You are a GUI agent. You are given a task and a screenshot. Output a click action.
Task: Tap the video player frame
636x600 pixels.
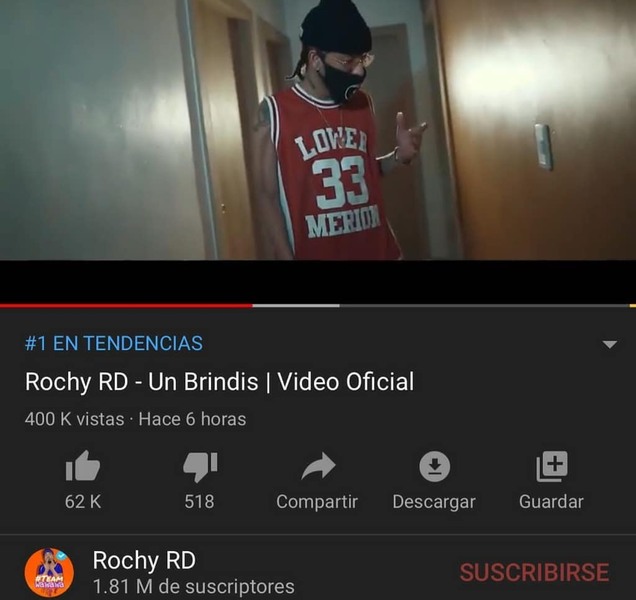pyautogui.click(x=318, y=130)
